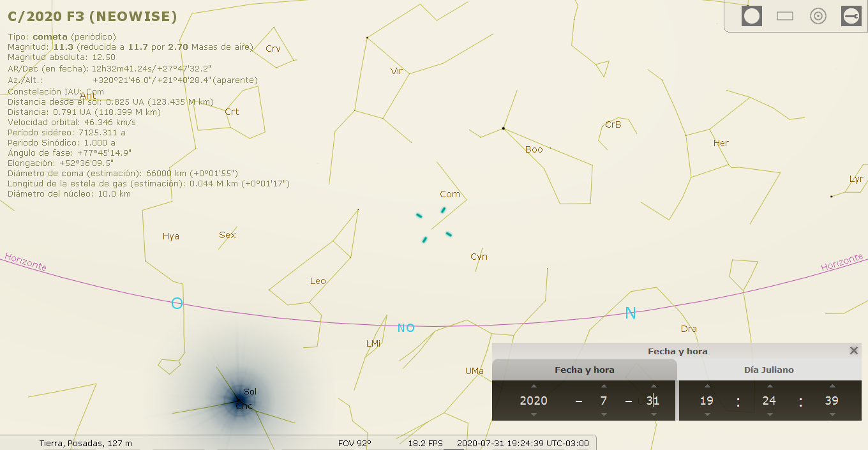Screen dimensions: 868x450
Task: Click the right 'Horizonte' line label
Action: click(x=842, y=262)
